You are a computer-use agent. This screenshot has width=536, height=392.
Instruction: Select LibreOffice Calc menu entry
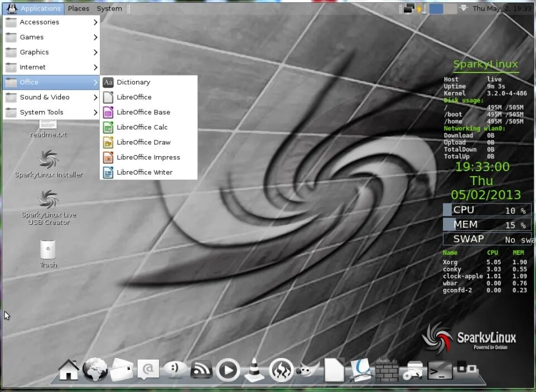point(149,127)
